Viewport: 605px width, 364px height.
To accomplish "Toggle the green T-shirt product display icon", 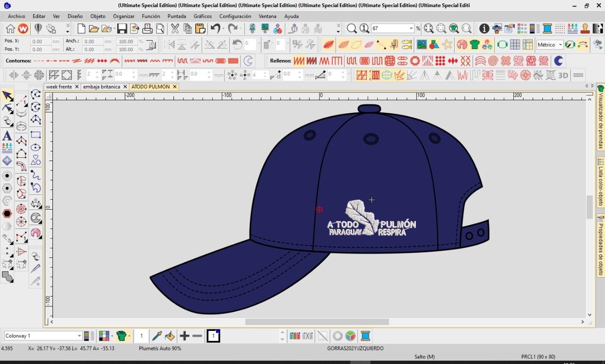I will (475, 45).
